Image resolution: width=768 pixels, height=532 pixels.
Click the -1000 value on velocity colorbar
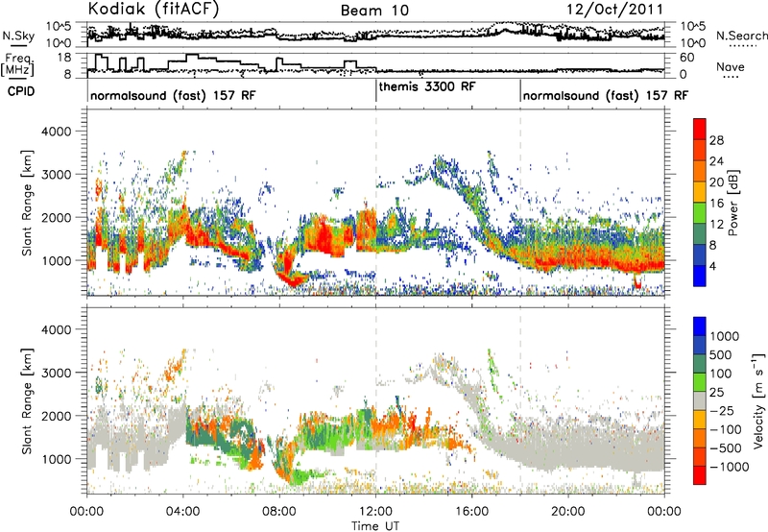point(729,467)
